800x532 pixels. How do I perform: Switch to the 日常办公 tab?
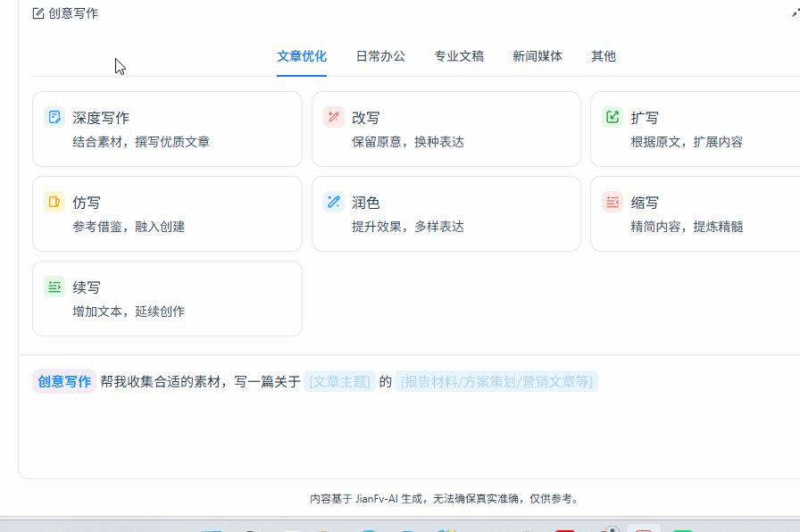click(379, 55)
